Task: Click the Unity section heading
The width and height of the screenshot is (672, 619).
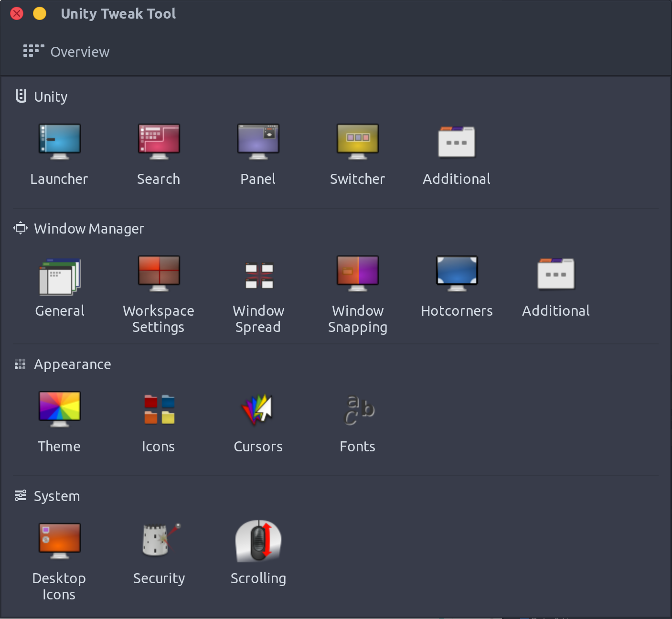Action: pyautogui.click(x=42, y=96)
